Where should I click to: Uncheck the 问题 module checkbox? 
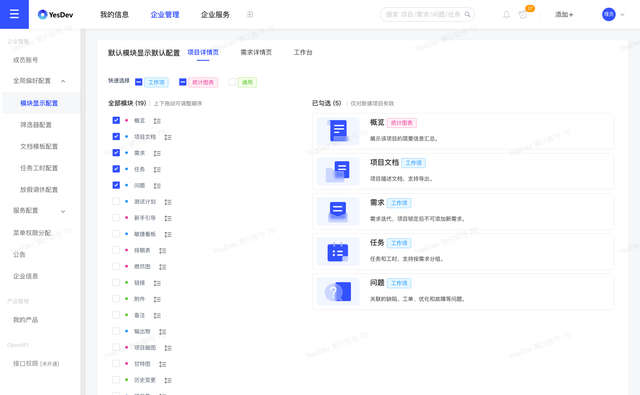click(116, 185)
